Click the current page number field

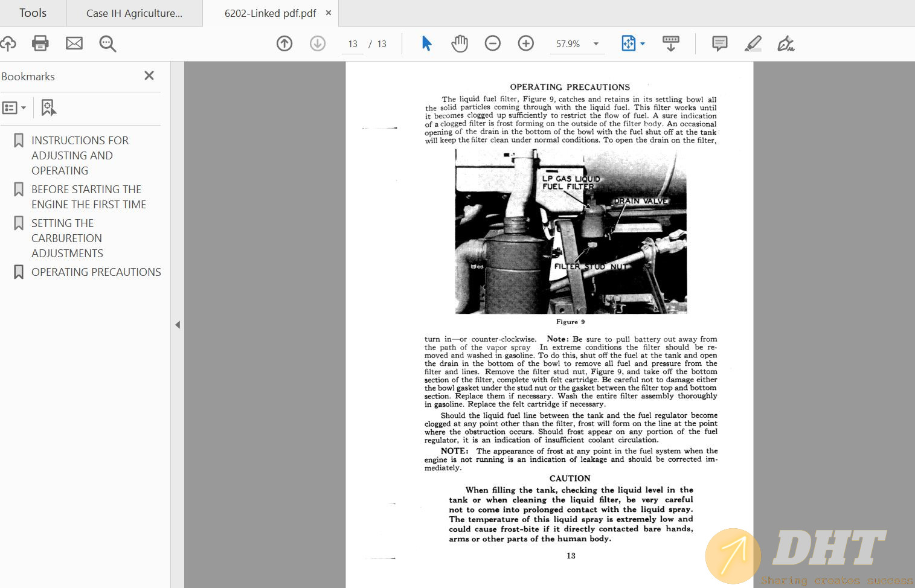click(x=353, y=44)
